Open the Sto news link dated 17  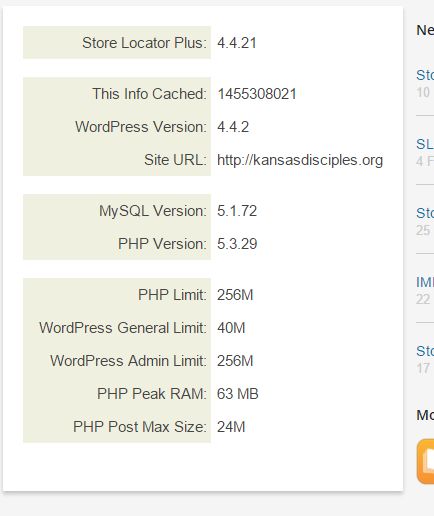click(425, 351)
